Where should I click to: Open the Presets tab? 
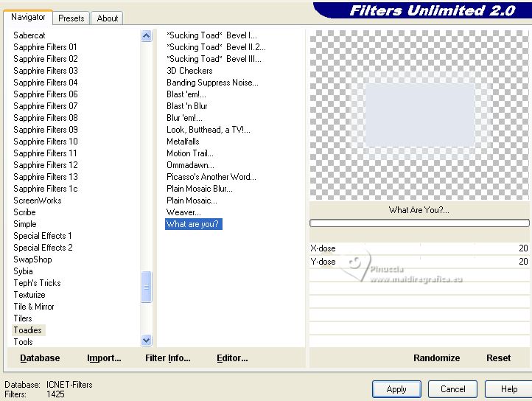coord(71,18)
